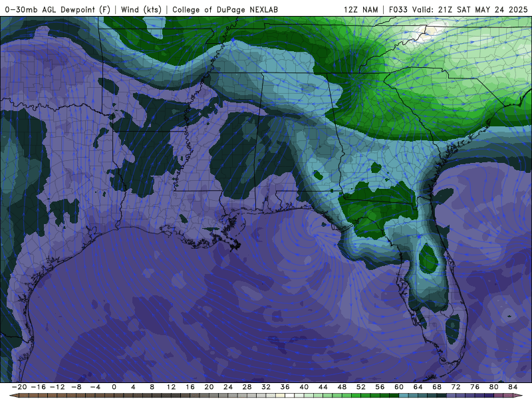
Task: Click the '16' value on the color scale
Action: click(x=190, y=387)
